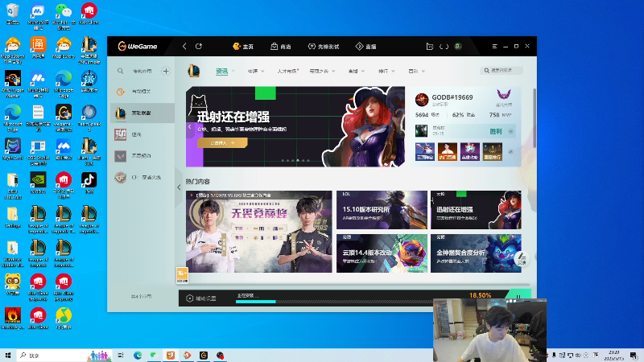644x362 pixels.
Task: Click the 18.50% progress text
Action: point(480,295)
